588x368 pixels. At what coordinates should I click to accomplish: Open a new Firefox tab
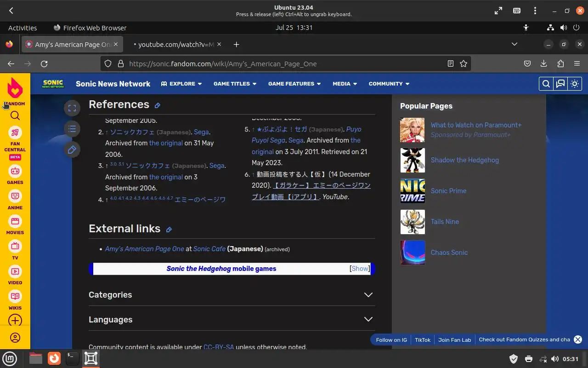point(236,45)
